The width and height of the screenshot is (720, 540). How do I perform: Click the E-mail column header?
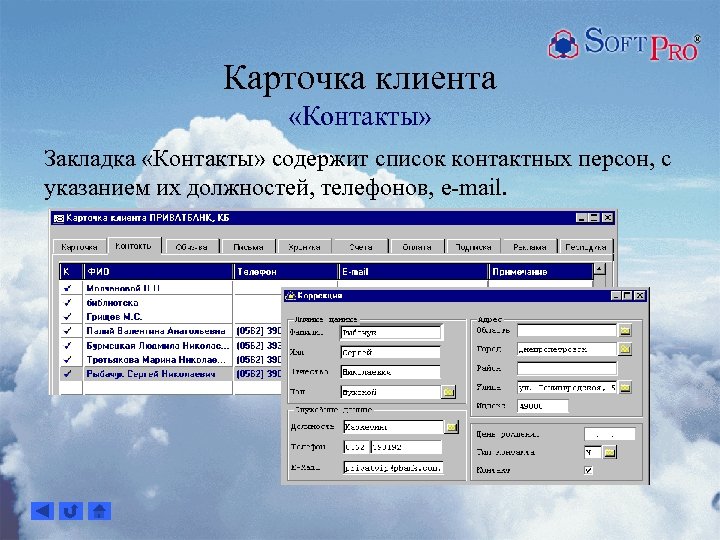coord(413,271)
